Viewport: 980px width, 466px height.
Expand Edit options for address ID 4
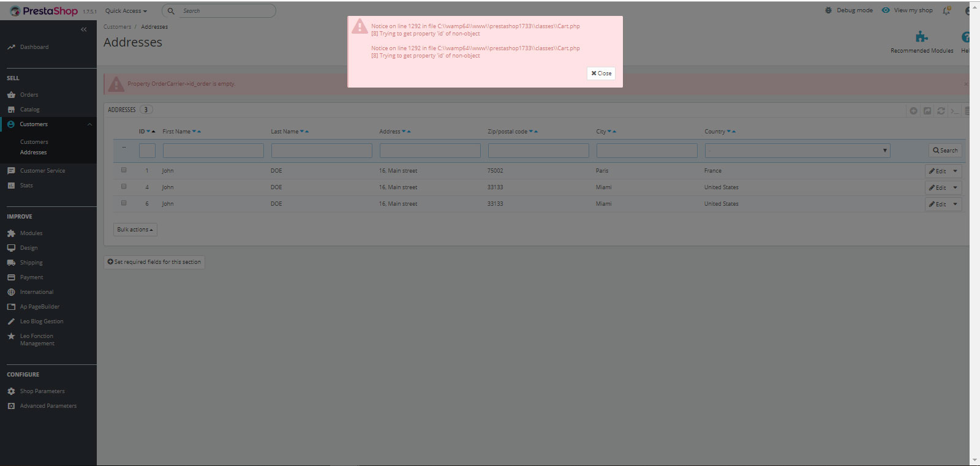pos(955,188)
